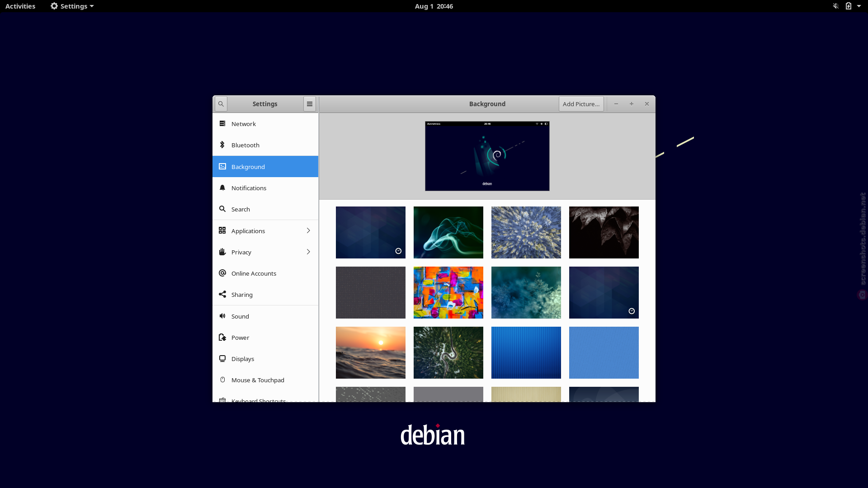Select Bluetooth in the sidebar

click(265, 145)
